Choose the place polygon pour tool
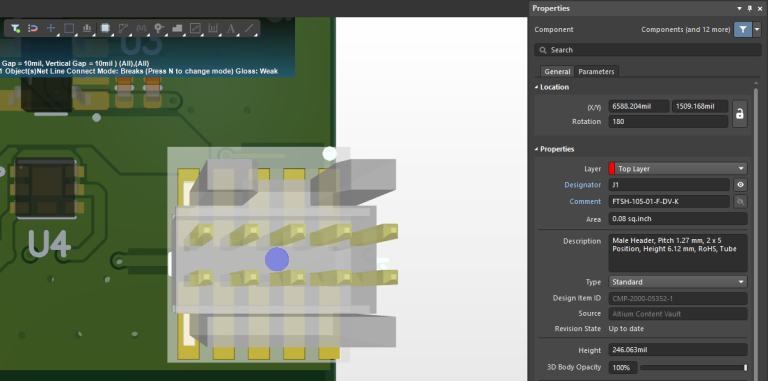This screenshot has width=768, height=381. tap(177, 28)
